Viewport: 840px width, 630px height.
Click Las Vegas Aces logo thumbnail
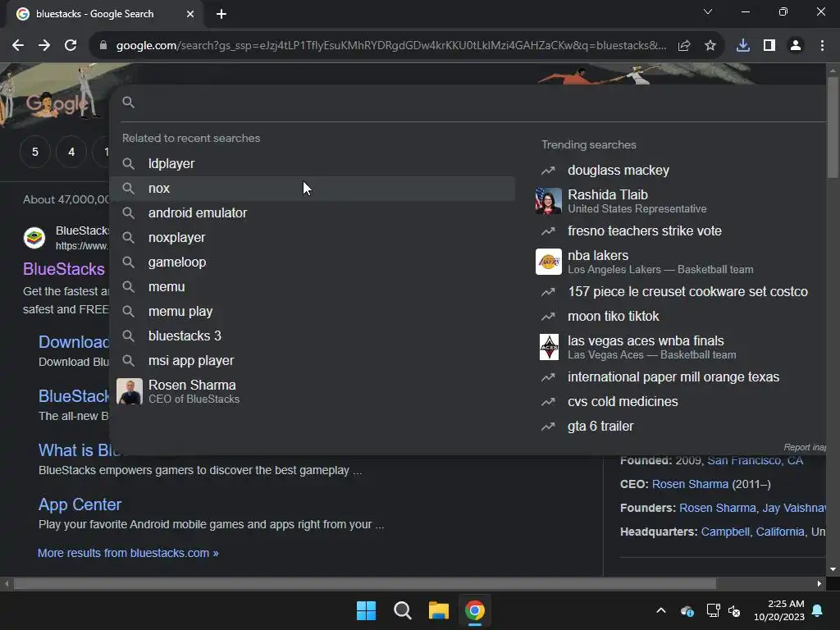point(549,347)
